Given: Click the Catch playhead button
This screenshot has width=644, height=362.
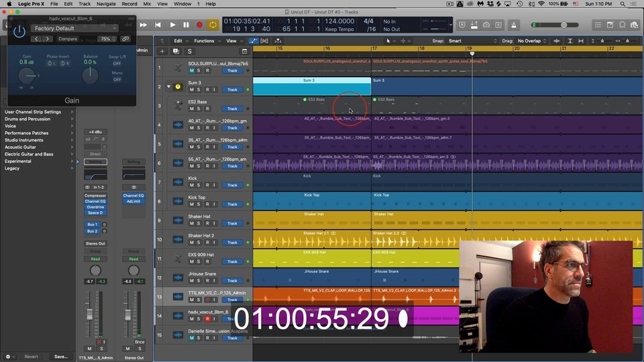Looking at the screenshot, I should coord(278,41).
